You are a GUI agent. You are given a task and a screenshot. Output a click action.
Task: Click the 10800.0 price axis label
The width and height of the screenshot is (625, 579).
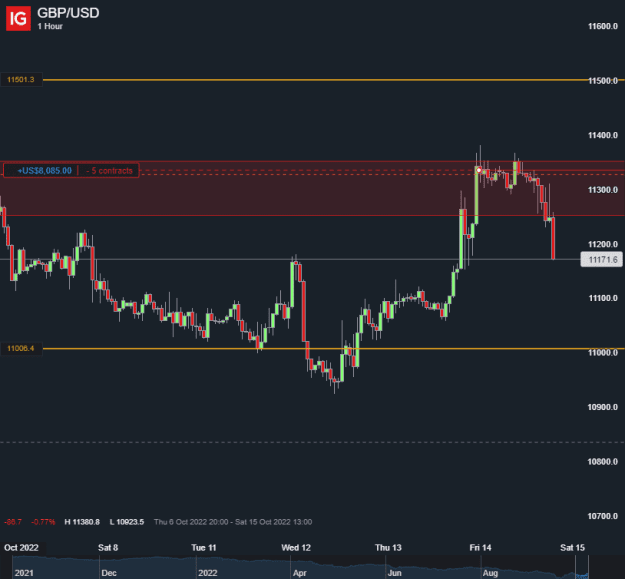tap(603, 462)
